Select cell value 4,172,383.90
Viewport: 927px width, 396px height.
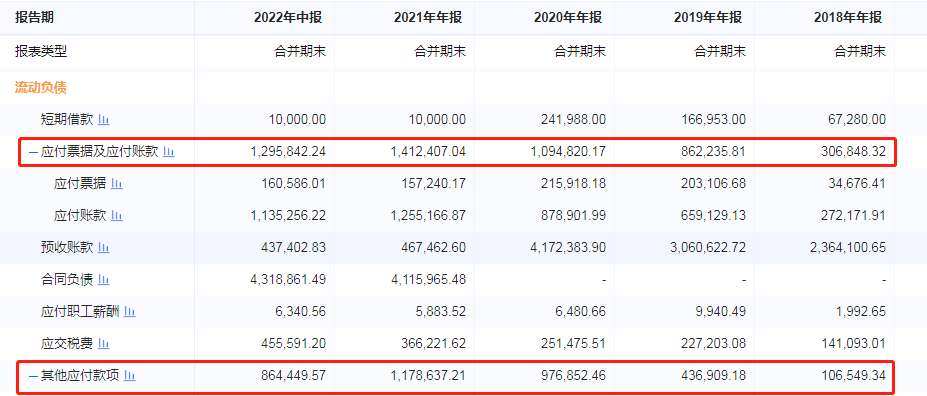click(x=568, y=248)
